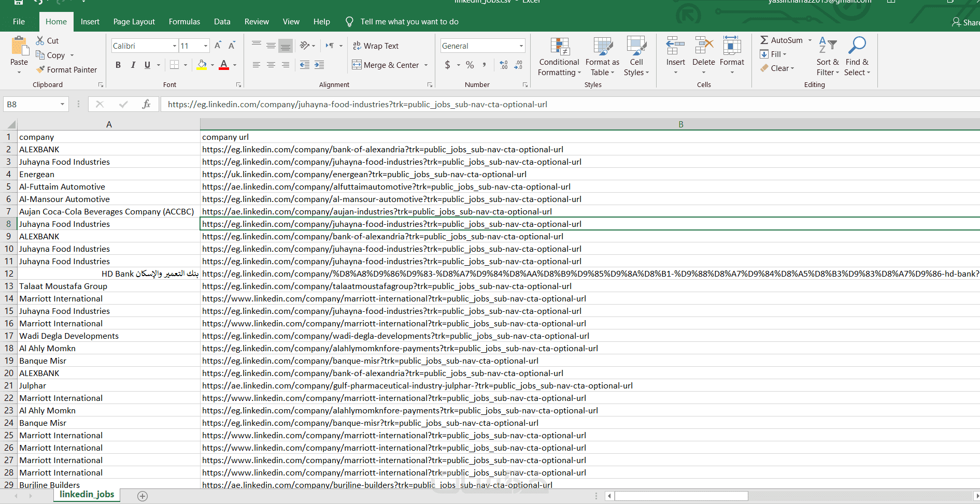Screen dimensions: 980x504
Task: Click the horizontal scrollbar thumb
Action: pos(681,496)
